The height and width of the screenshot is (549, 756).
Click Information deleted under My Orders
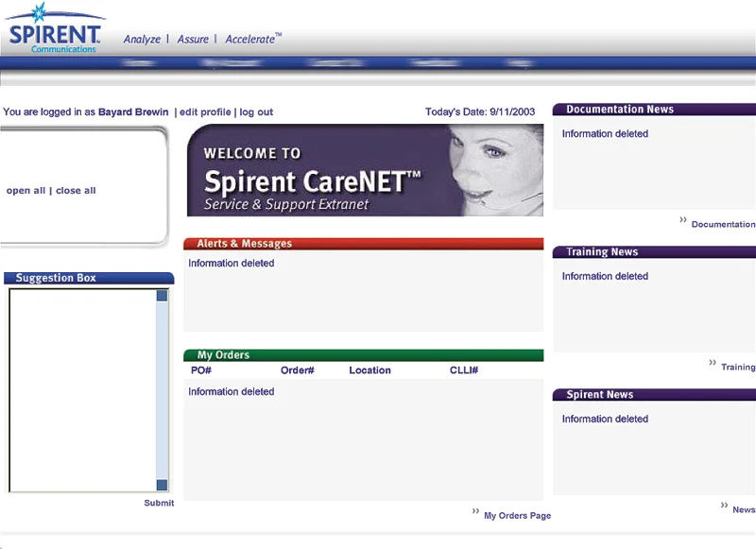click(231, 392)
